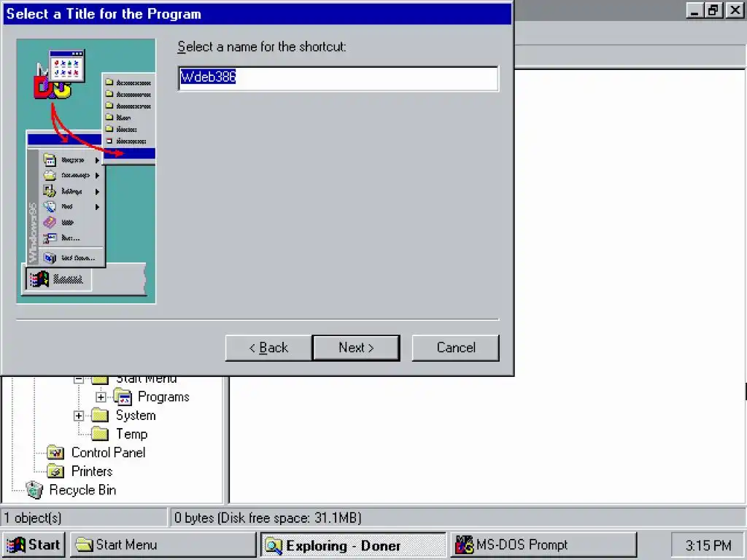Click the 3:15 PM taskbar clock
747x560 pixels.
coord(708,545)
